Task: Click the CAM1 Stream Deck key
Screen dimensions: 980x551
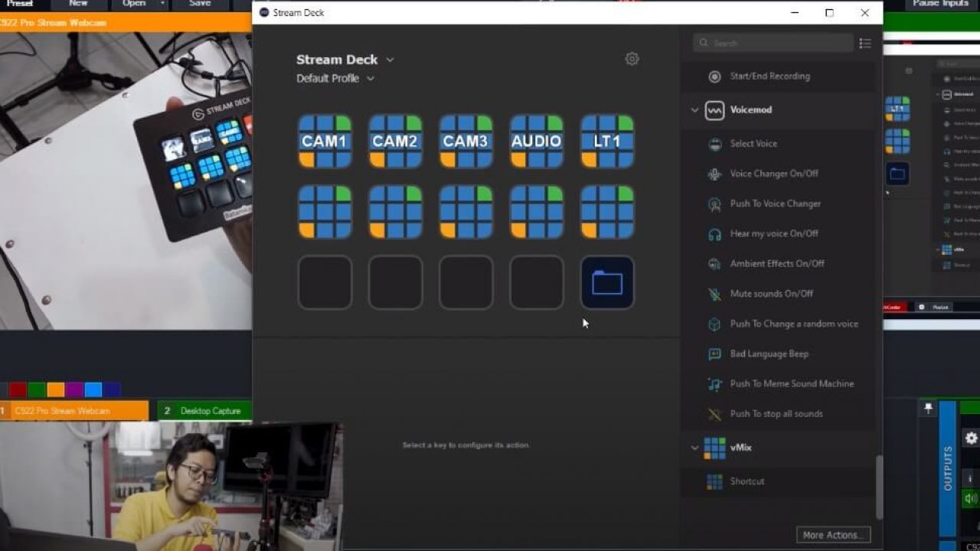Action: [325, 142]
